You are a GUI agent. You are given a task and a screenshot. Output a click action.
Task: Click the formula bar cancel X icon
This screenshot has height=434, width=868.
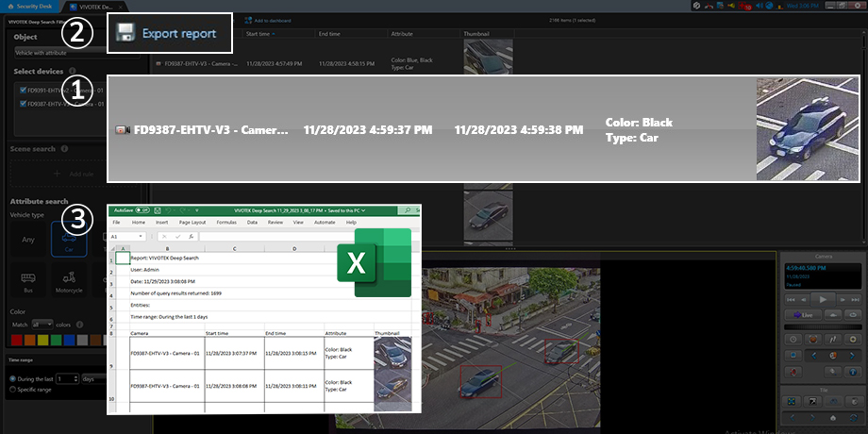coord(164,237)
